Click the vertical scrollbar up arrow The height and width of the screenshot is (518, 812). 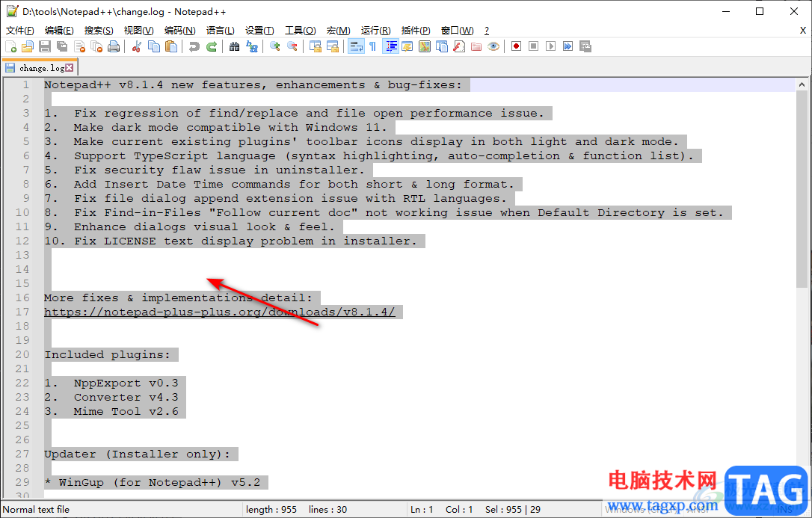tap(802, 84)
